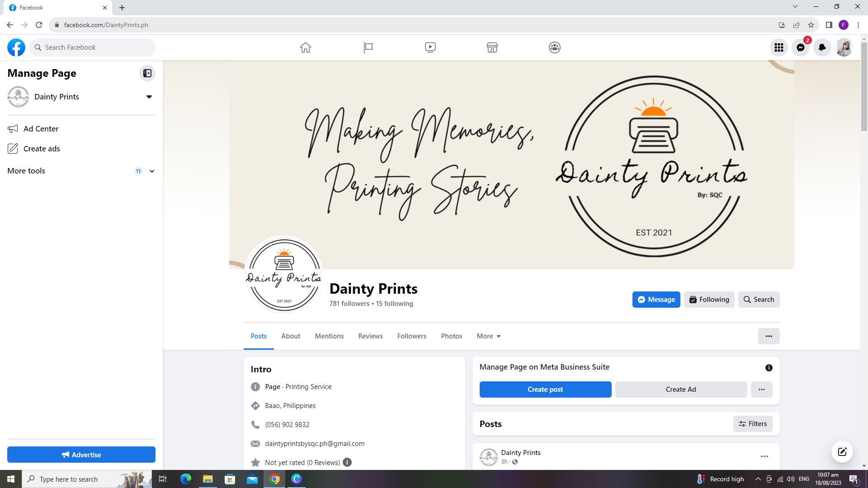
Task: Click the Windows Start button
Action: (11, 479)
